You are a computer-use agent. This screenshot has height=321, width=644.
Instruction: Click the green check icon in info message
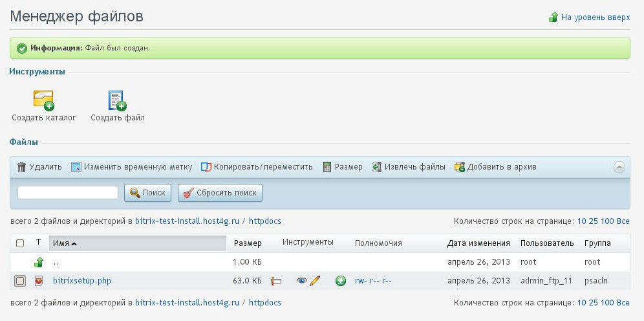(x=22, y=48)
